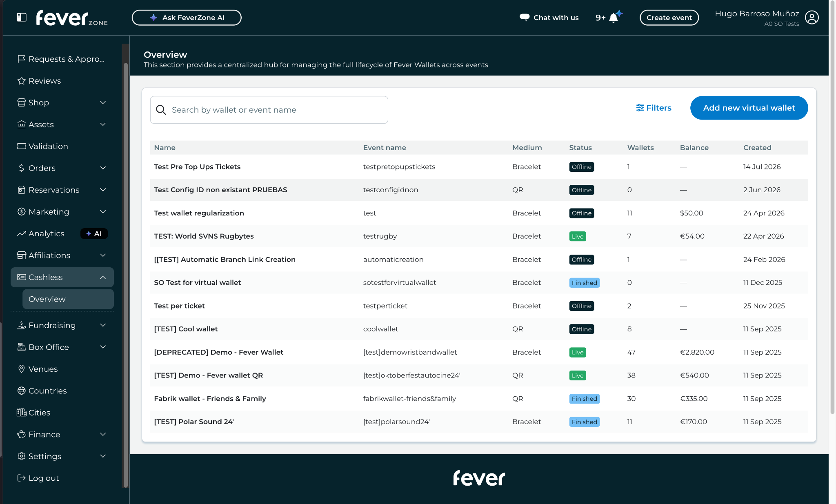The image size is (836, 504).
Task: Open the user profile avatar icon
Action: pyautogui.click(x=812, y=18)
